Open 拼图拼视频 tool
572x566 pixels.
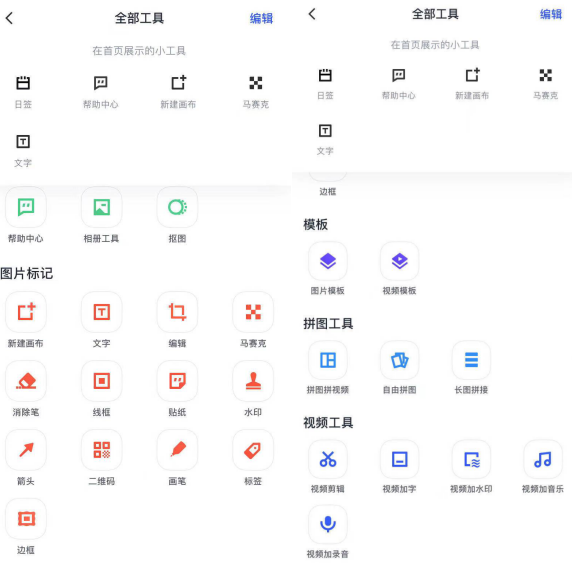point(328,360)
